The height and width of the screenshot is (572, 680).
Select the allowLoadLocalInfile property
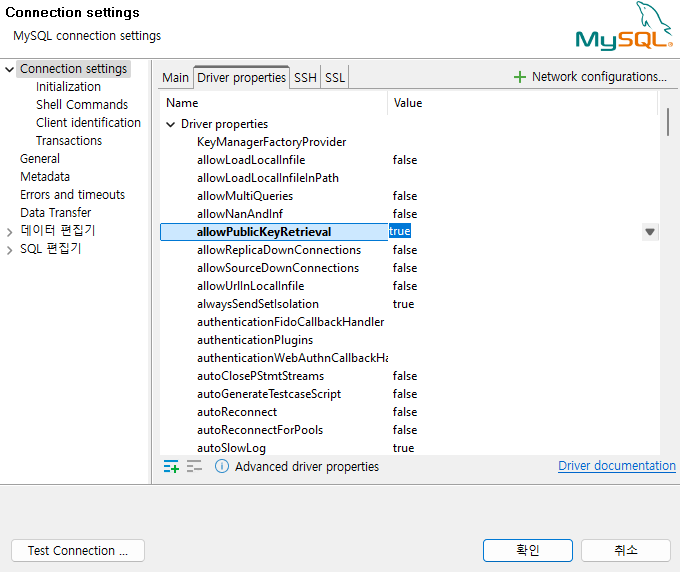tap(251, 160)
